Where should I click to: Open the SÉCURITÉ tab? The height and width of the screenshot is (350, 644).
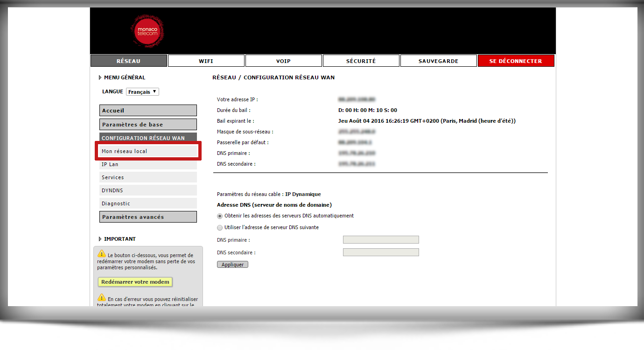pyautogui.click(x=361, y=61)
